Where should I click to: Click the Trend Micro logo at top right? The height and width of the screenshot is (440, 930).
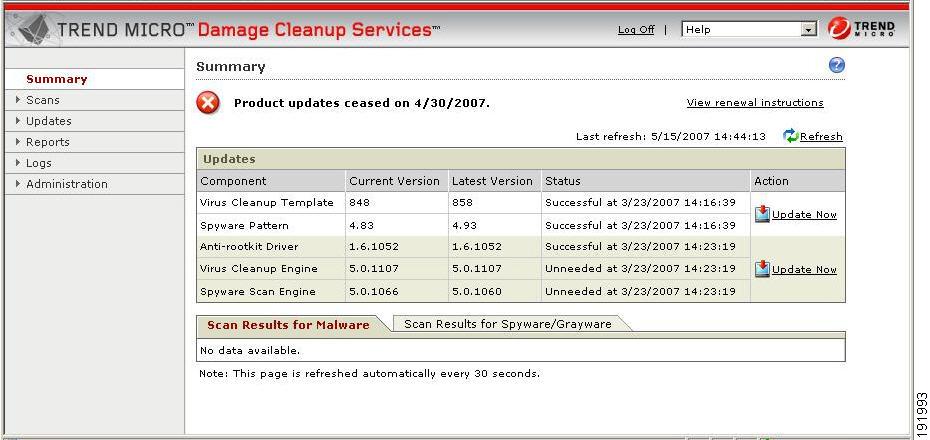tap(861, 28)
